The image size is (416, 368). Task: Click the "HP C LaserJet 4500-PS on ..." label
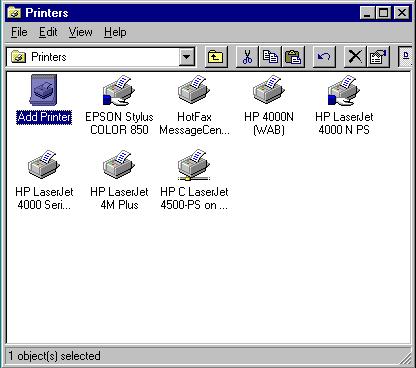(x=194, y=198)
